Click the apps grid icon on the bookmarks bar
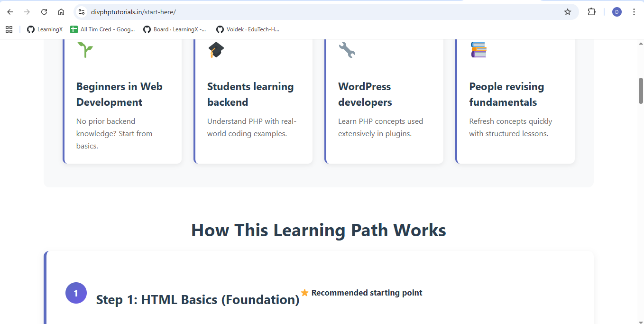The width and height of the screenshot is (644, 324). pyautogui.click(x=9, y=29)
